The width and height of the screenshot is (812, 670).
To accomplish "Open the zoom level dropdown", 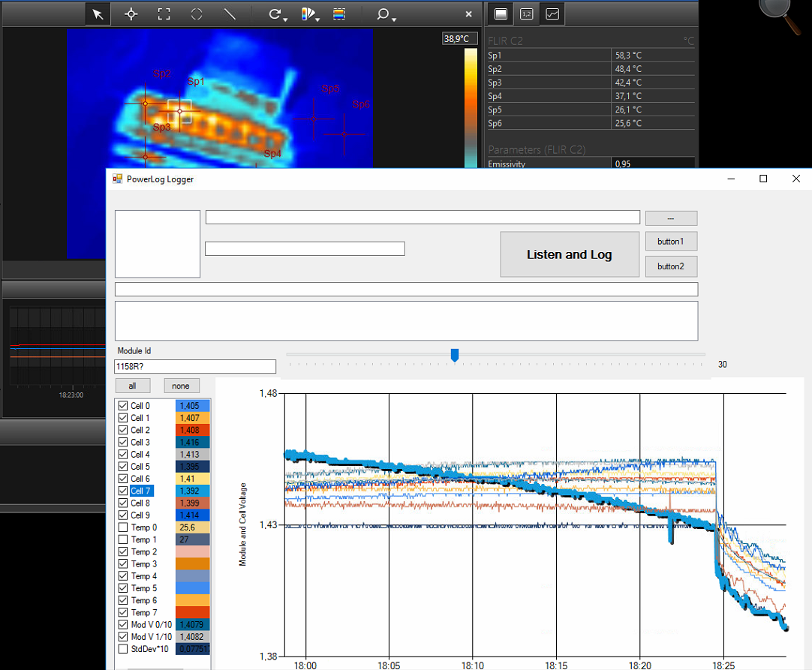I will 386,14.
